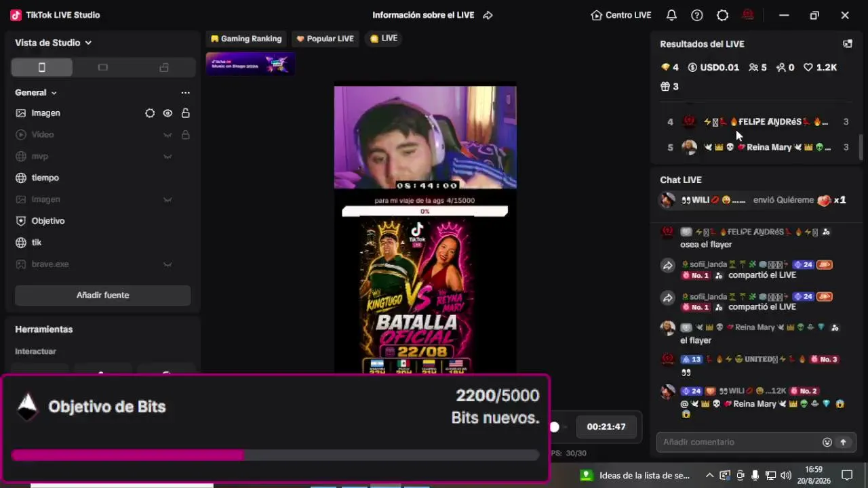Show the hidden Video source

(167, 135)
